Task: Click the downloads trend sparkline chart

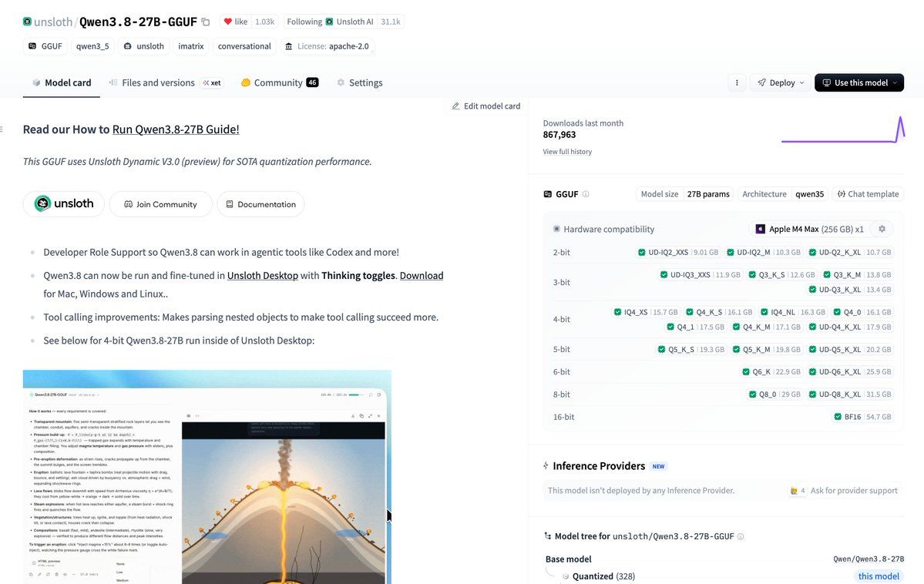Action: pos(842,129)
